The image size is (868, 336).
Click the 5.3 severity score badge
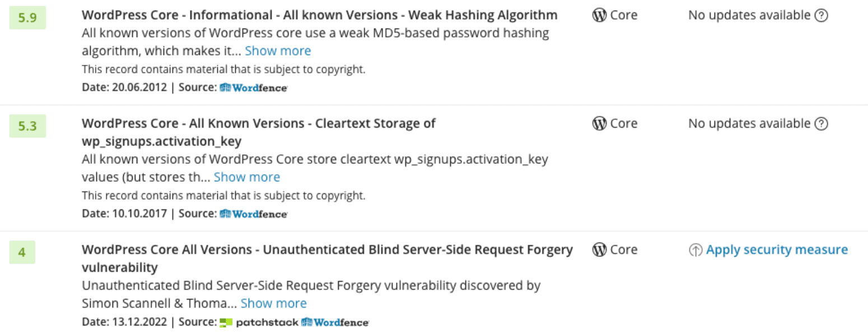pos(27,126)
